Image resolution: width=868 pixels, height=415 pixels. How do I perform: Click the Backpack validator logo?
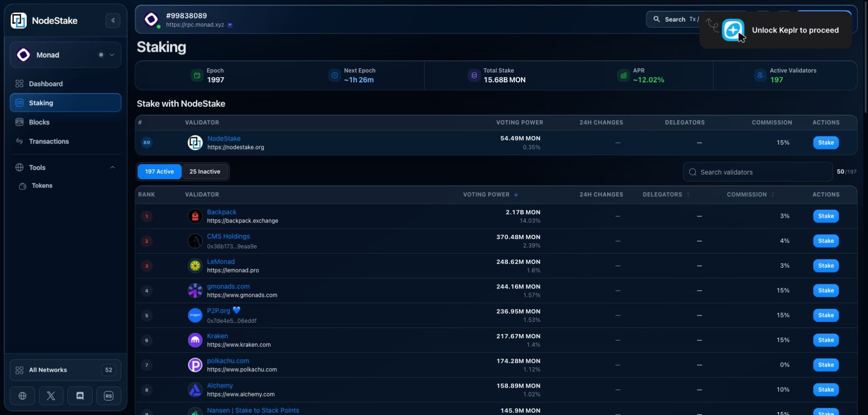click(195, 216)
